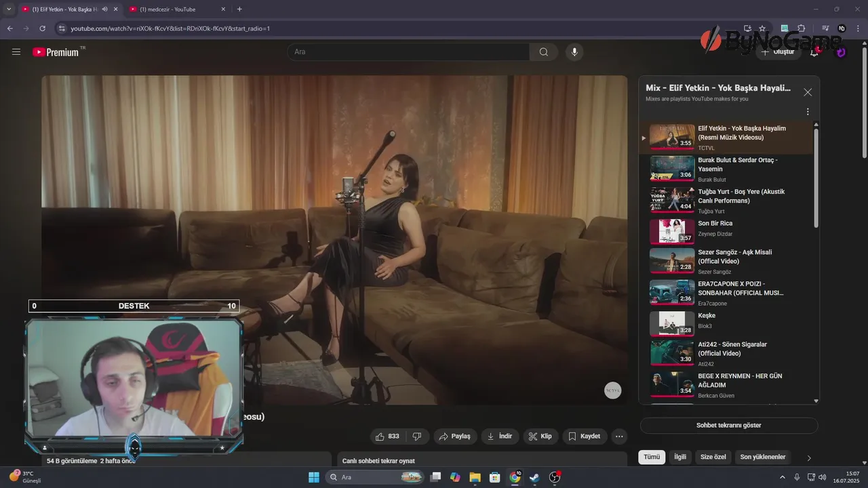Click the Klip button
Viewport: 868px width, 488px height.
click(540, 436)
